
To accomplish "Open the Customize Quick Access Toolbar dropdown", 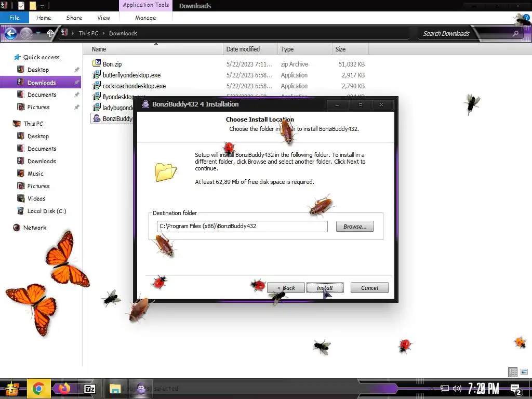I will [43, 6].
